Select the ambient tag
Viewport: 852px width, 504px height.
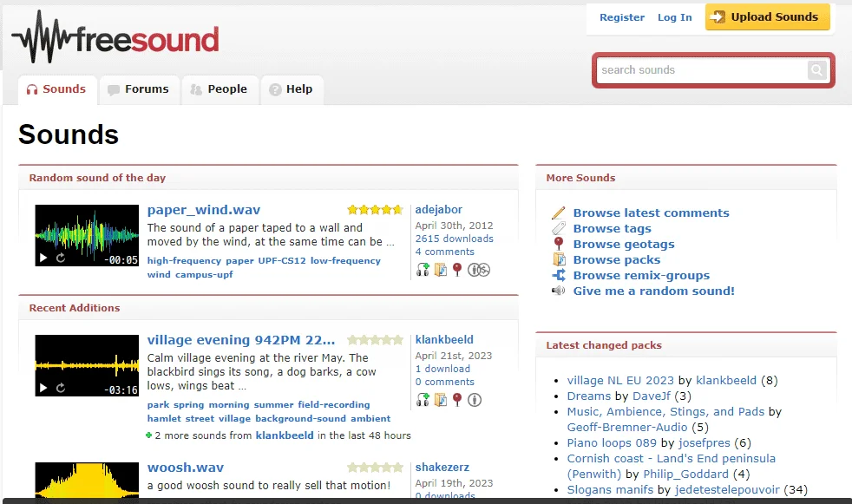370,419
